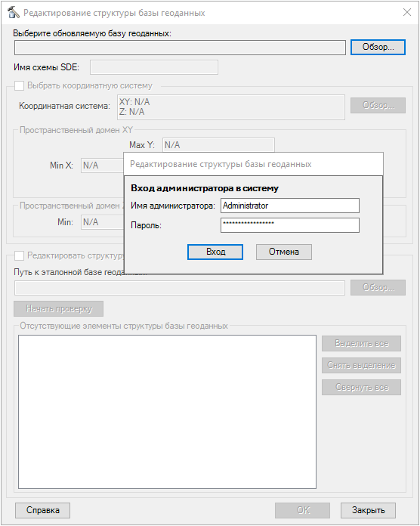This screenshot has width=420, height=526.
Task: Close the geodatabase structure editing window
Action: [x=407, y=12]
